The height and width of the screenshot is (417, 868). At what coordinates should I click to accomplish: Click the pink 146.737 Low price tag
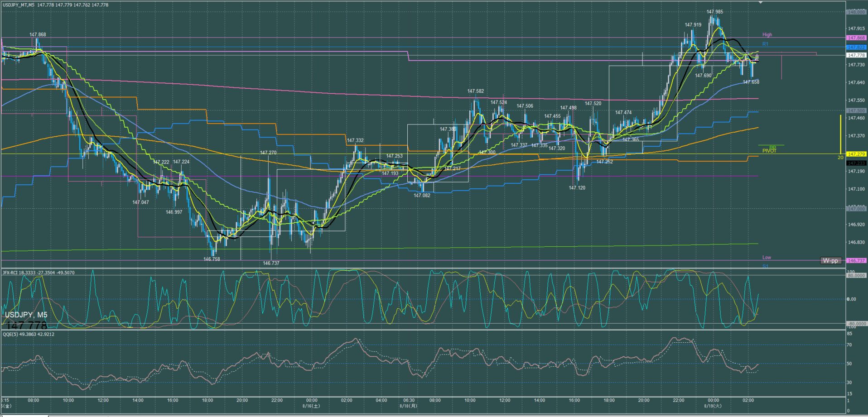pyautogui.click(x=856, y=261)
